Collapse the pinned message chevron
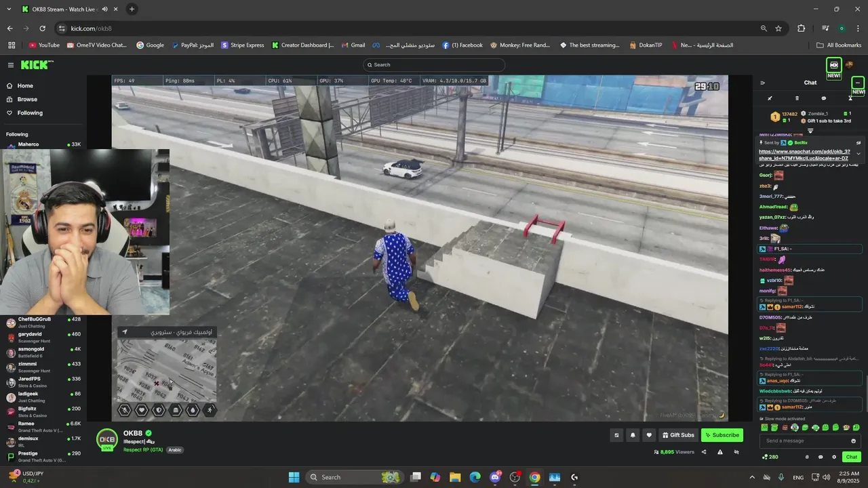Image resolution: width=868 pixels, height=488 pixels. click(x=859, y=153)
